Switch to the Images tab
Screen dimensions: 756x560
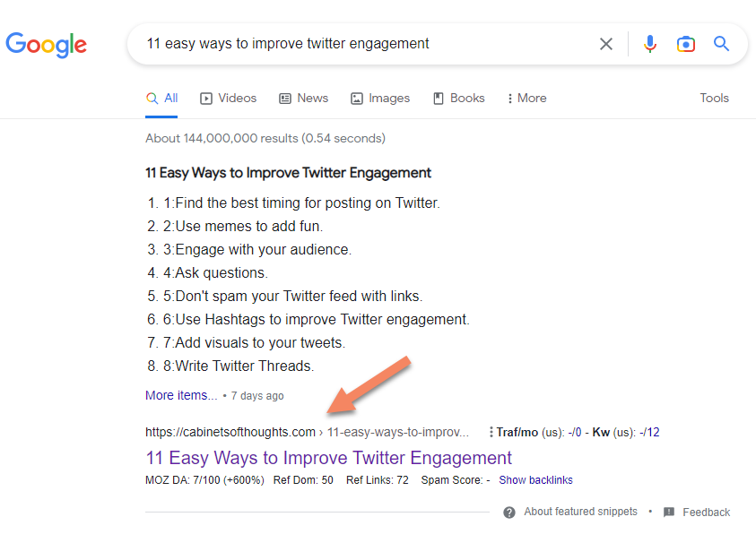(380, 99)
